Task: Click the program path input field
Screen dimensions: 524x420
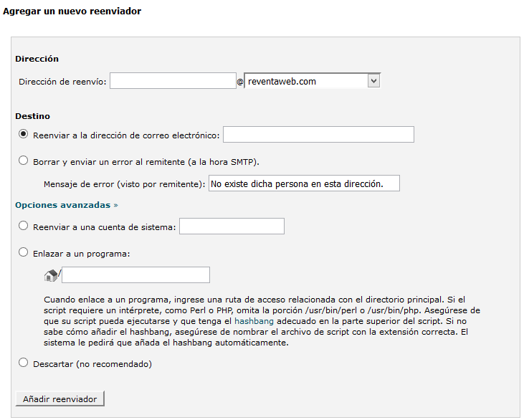Action: [x=135, y=275]
